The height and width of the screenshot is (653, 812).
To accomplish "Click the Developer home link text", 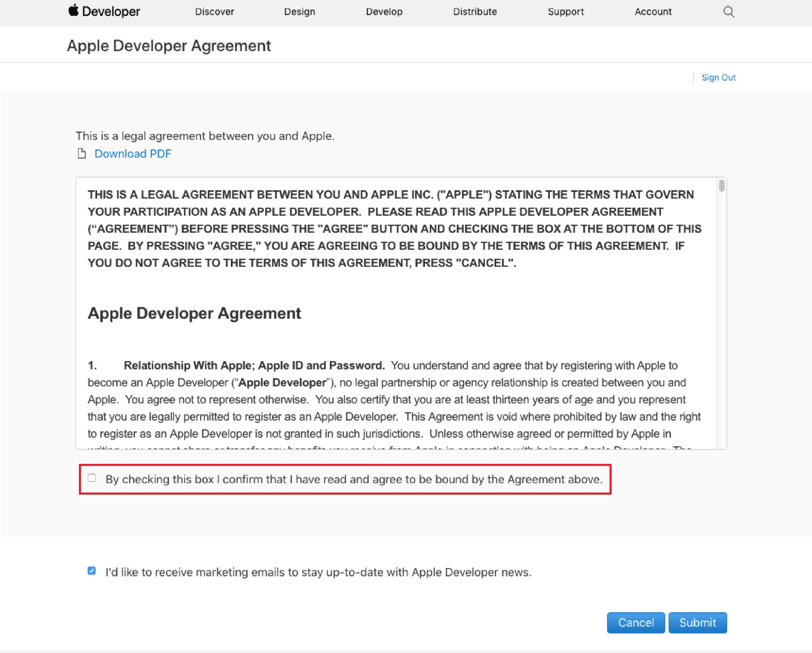I will [111, 12].
